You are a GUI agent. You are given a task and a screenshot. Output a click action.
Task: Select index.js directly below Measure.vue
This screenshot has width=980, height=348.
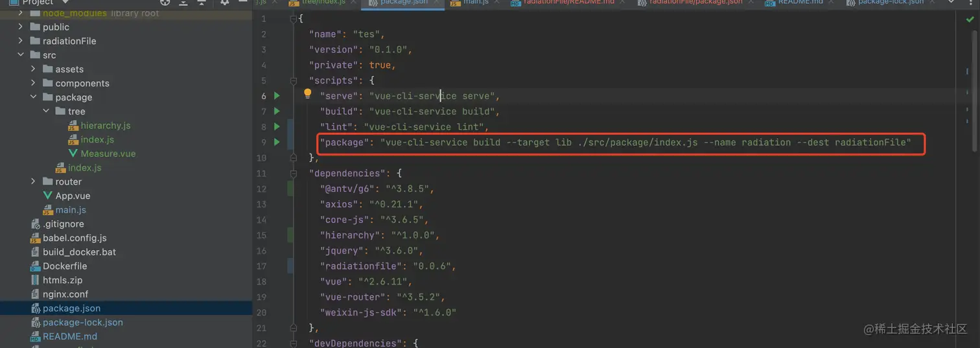click(x=84, y=168)
